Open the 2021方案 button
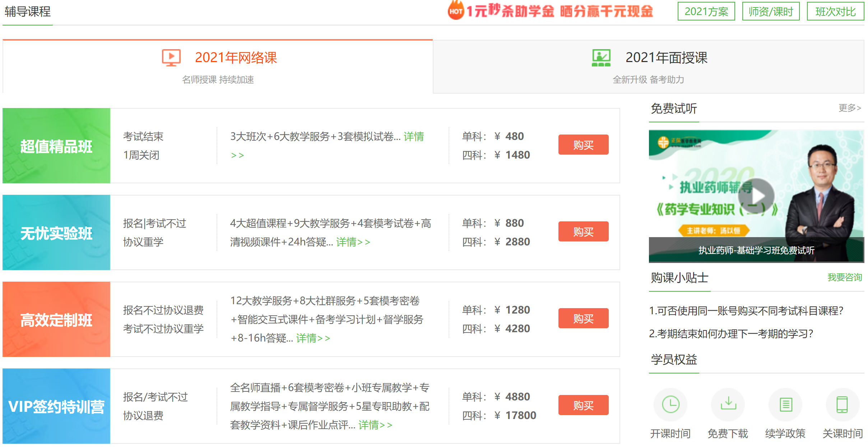Screen dimensions: 868x447 tap(706, 11)
